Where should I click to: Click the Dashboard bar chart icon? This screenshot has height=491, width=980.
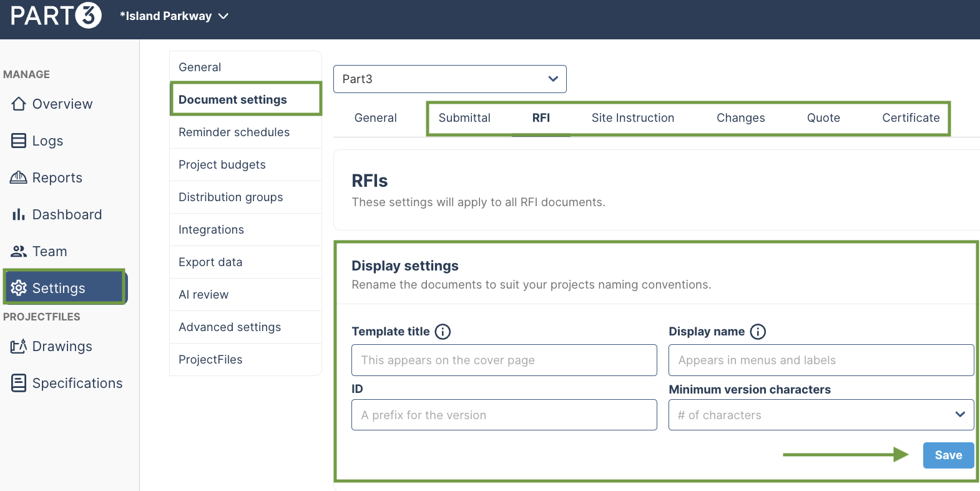point(19,214)
